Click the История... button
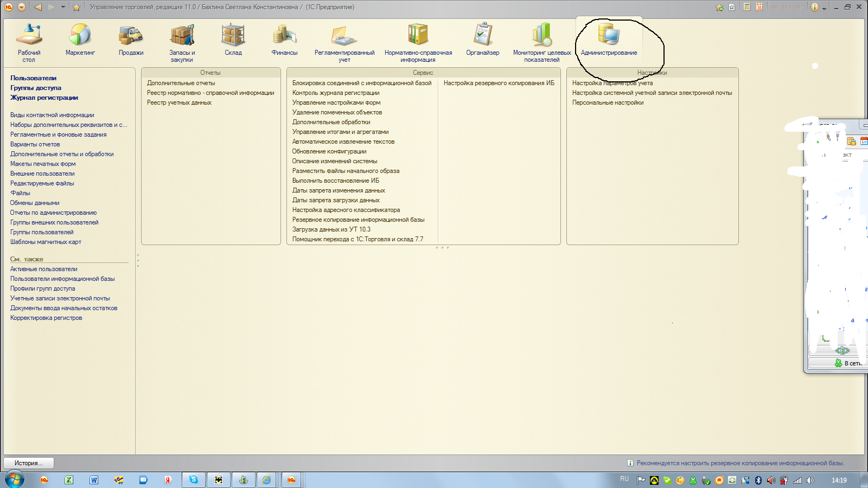The height and width of the screenshot is (488, 868). (29, 463)
